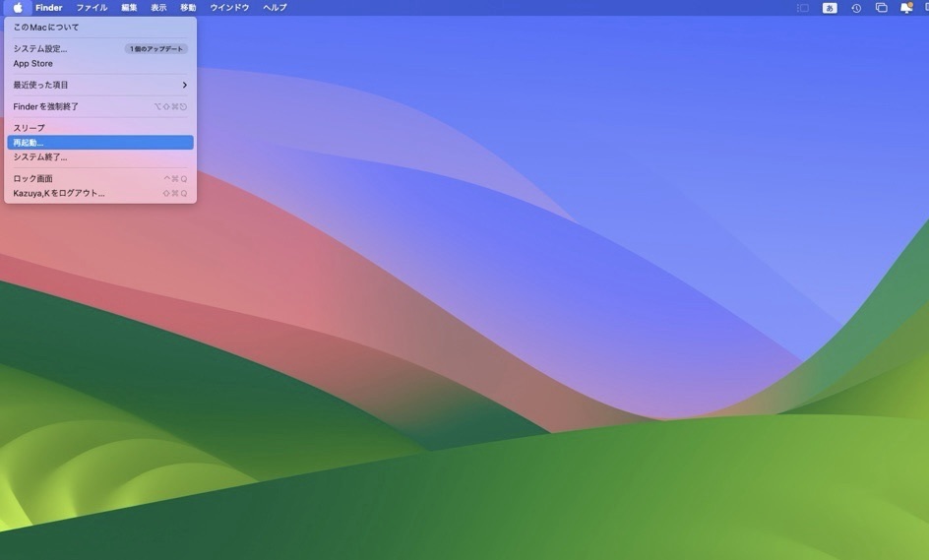The image size is (929, 560).
Task: Open the 移動 menu
Action: click(x=188, y=8)
